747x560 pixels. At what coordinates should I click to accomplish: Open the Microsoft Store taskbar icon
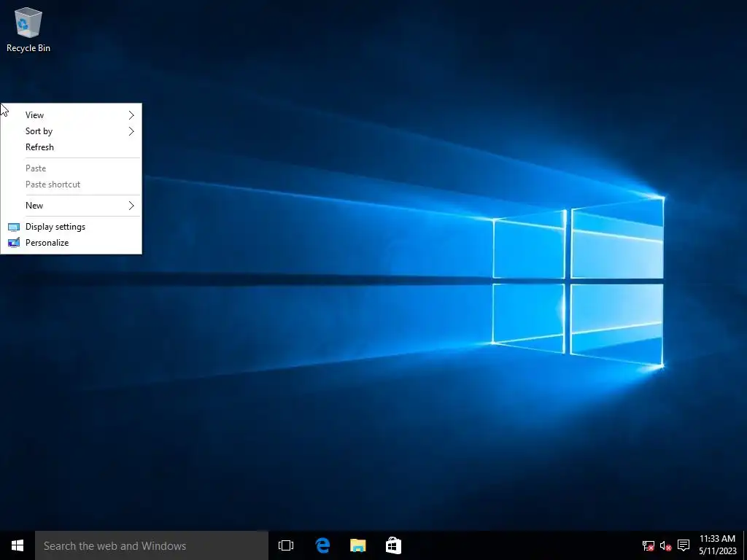click(x=393, y=545)
